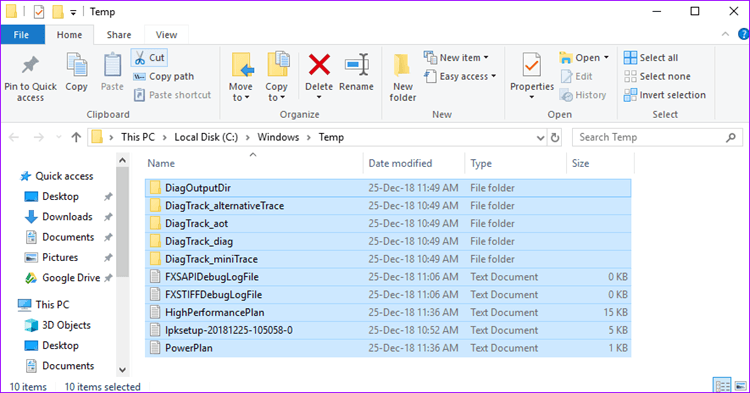
Task: Switch to details view layout icon
Action: coord(722,385)
